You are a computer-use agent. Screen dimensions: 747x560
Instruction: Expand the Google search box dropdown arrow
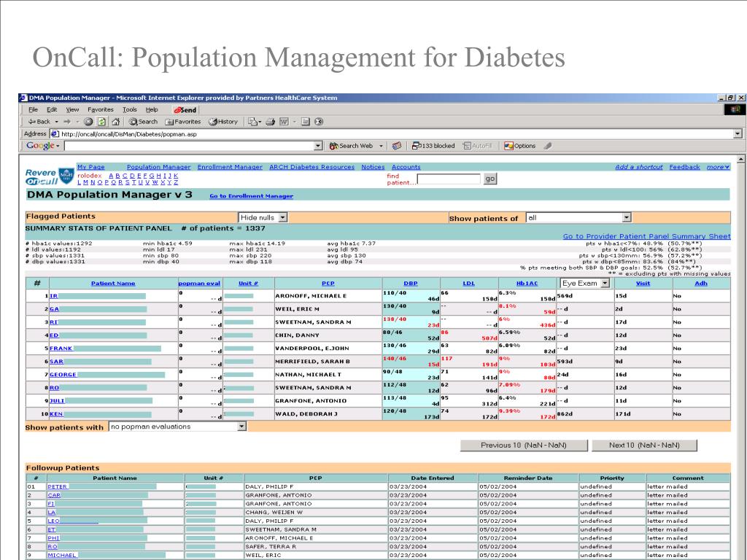coord(319,146)
